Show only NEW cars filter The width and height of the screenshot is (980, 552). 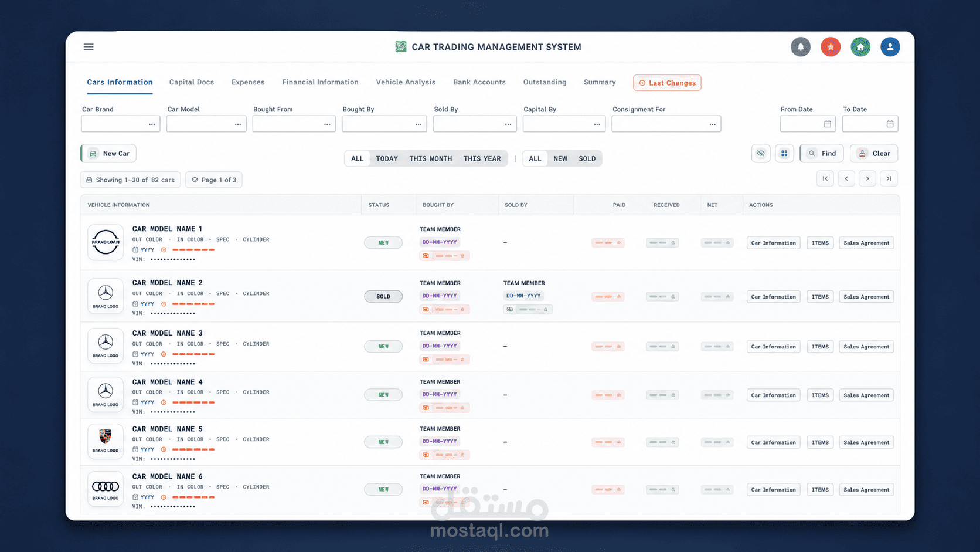tap(560, 159)
